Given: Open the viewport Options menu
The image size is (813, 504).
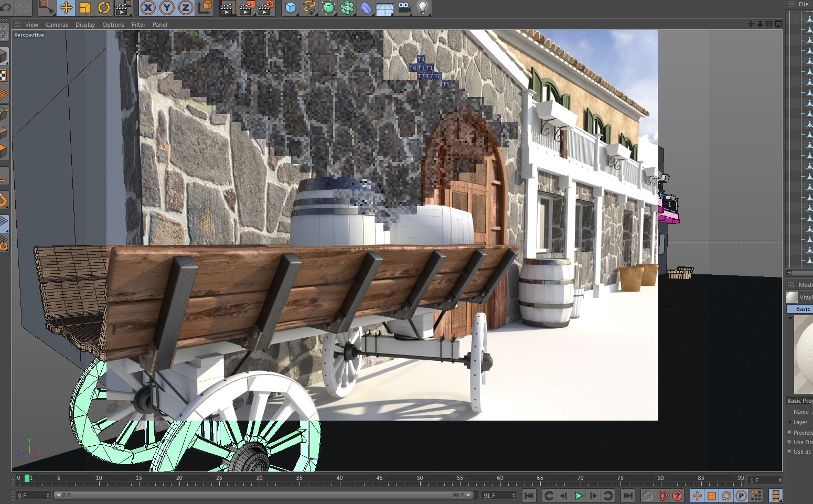Looking at the screenshot, I should [x=113, y=25].
